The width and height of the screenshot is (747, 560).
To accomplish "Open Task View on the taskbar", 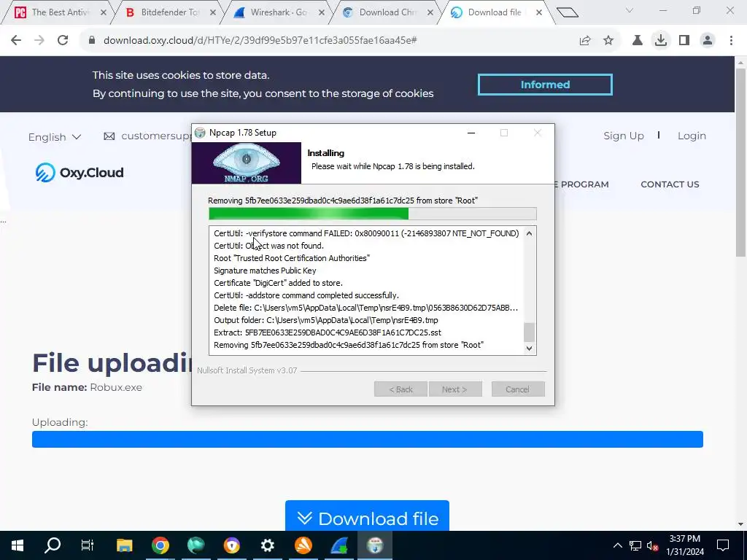I will click(x=88, y=545).
